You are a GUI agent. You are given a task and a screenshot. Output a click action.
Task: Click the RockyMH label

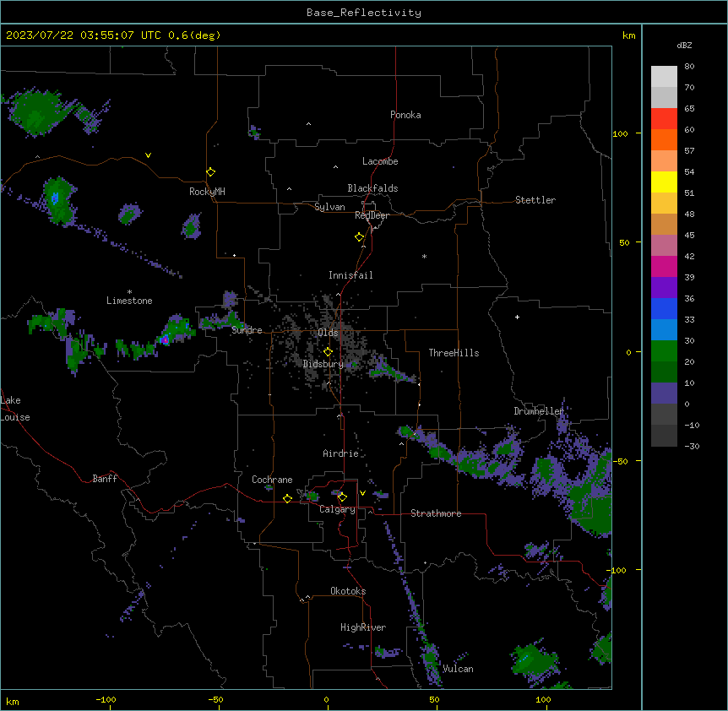tap(207, 192)
